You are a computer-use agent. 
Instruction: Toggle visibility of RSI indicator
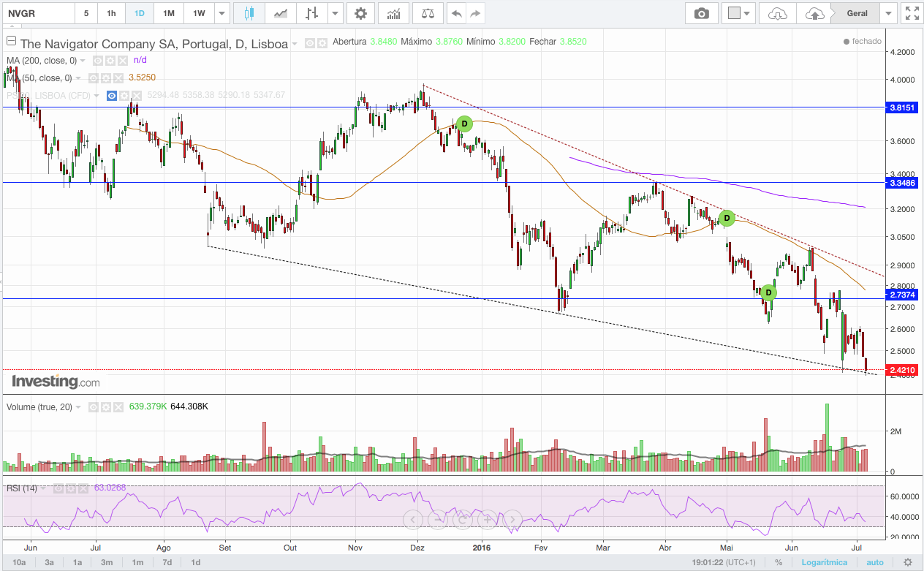(x=59, y=488)
